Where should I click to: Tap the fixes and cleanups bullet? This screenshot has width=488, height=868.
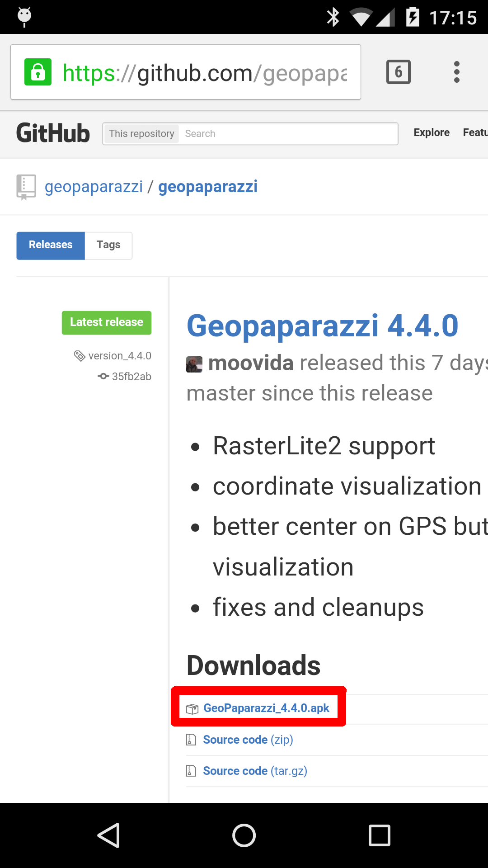click(318, 607)
